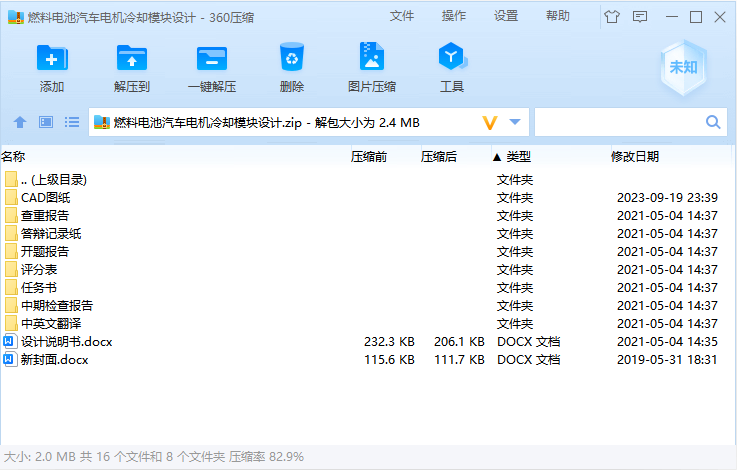
Task: Open the 操作 menu
Action: point(454,16)
